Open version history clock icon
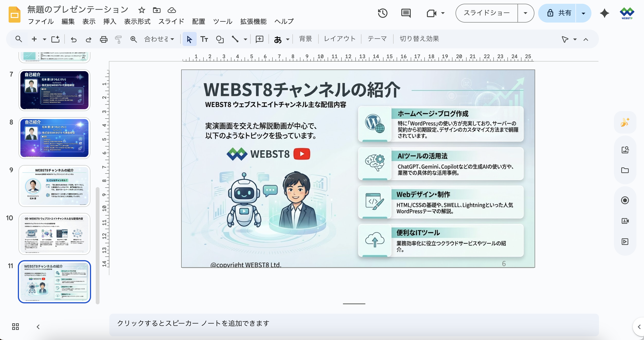This screenshot has width=644, height=340. pos(383,13)
